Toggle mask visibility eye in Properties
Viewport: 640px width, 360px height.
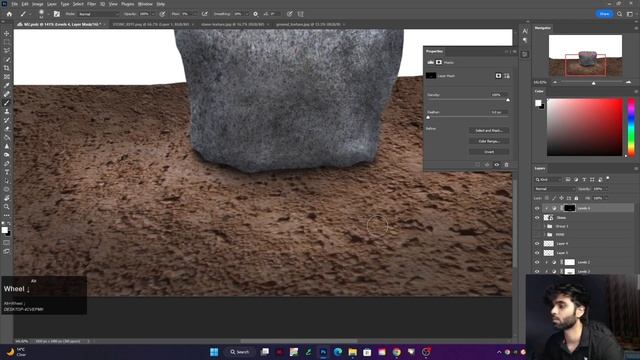(x=497, y=164)
